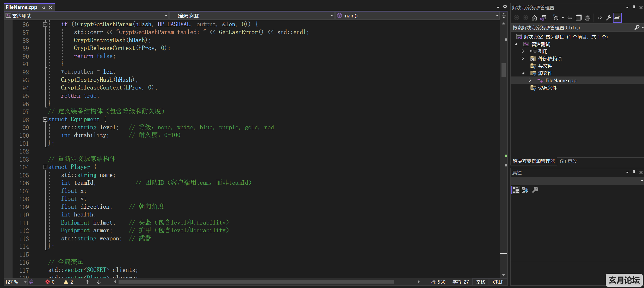
Task: Toggle the categorized view in the Properties panel
Action: [516, 190]
